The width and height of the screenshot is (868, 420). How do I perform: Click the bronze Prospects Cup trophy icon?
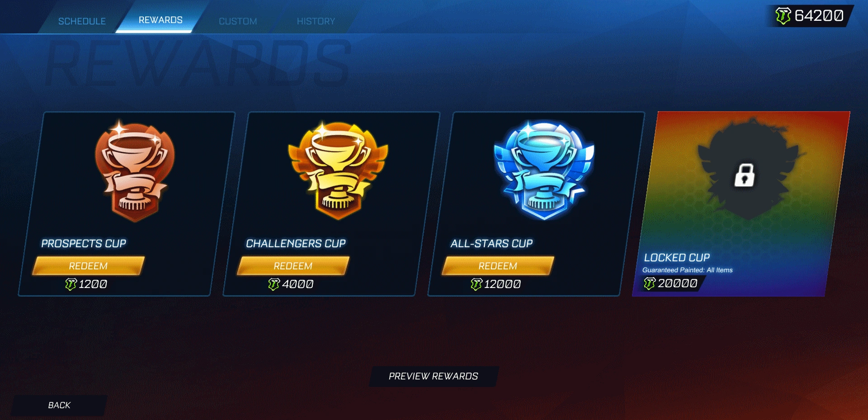pyautogui.click(x=134, y=172)
